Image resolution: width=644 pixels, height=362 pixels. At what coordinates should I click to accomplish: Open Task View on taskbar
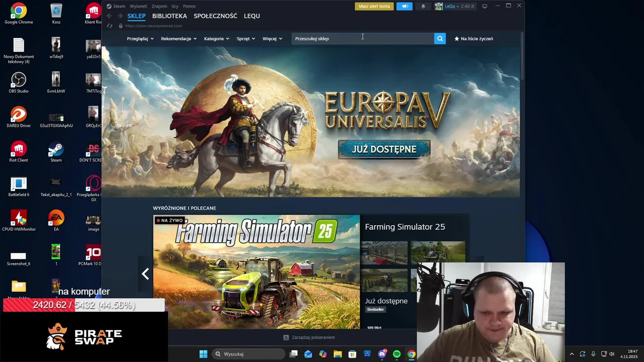point(293,354)
